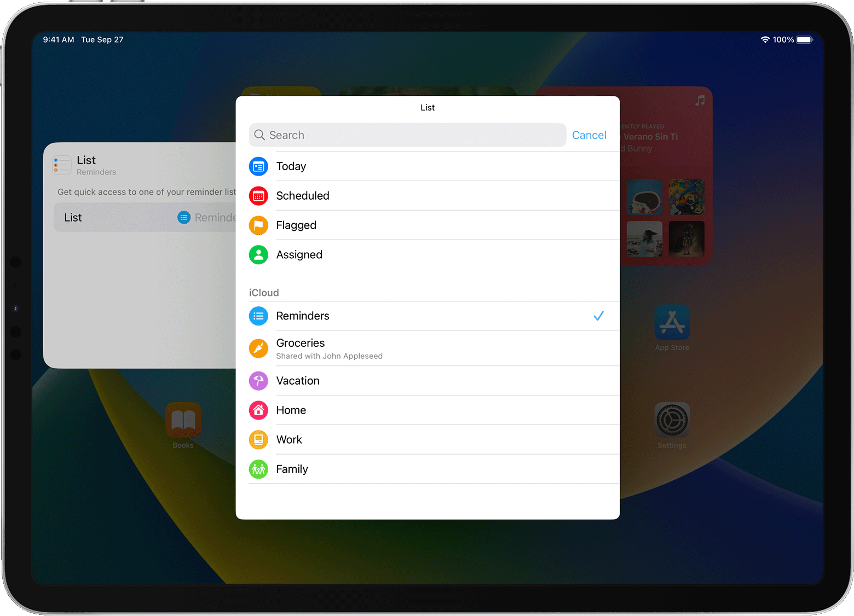Tap the battery status icon
This screenshot has height=616, width=854.
pos(805,39)
